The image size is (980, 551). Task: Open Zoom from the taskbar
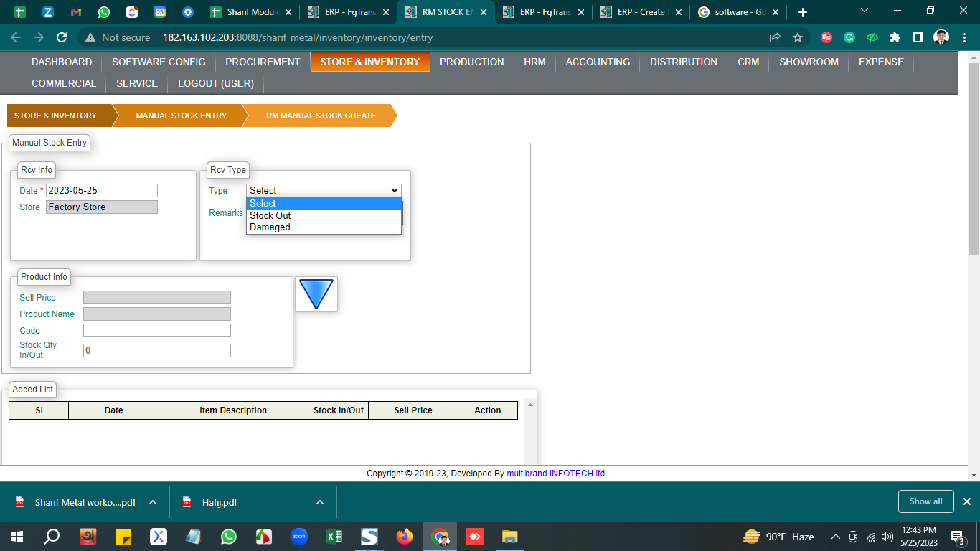coord(299,536)
